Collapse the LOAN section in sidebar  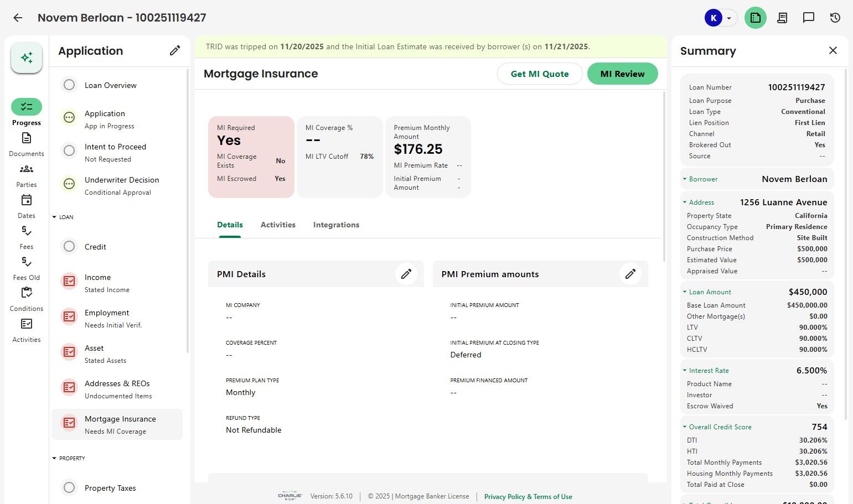pyautogui.click(x=54, y=217)
